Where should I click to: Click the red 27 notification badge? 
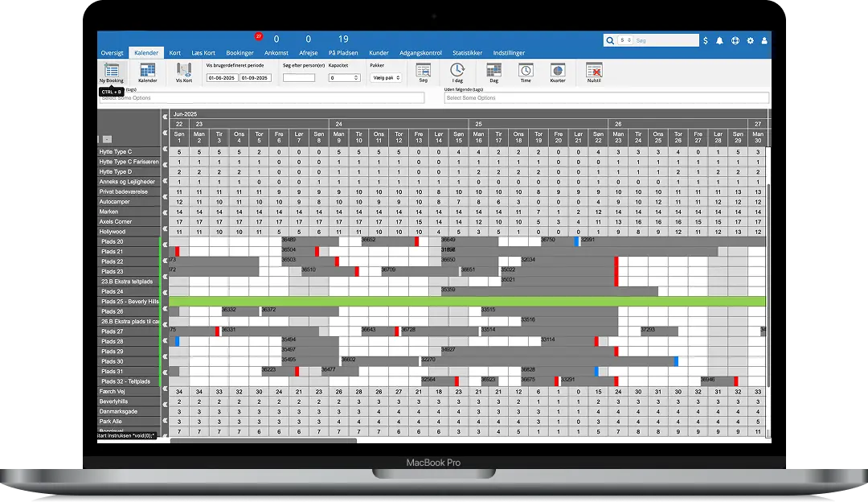pyautogui.click(x=259, y=36)
